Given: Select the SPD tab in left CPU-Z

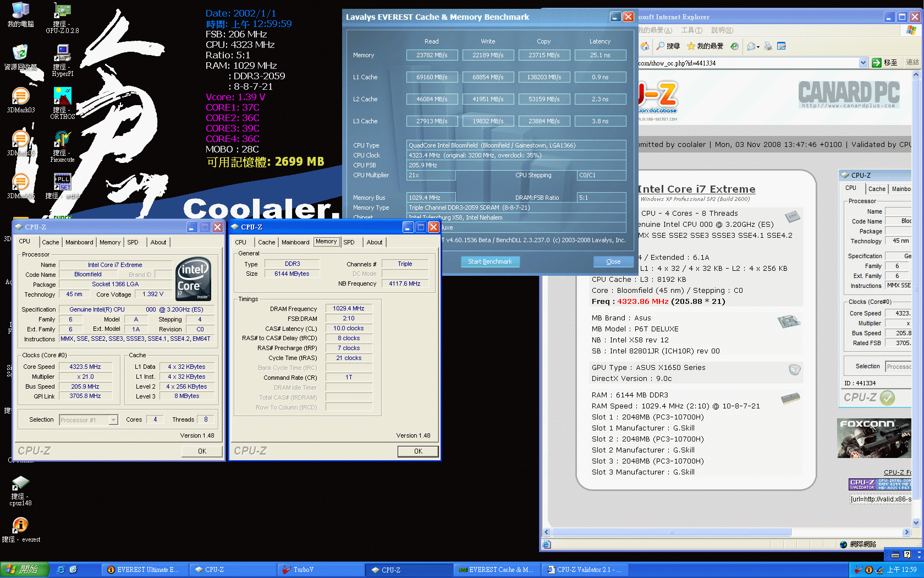Looking at the screenshot, I should [133, 242].
